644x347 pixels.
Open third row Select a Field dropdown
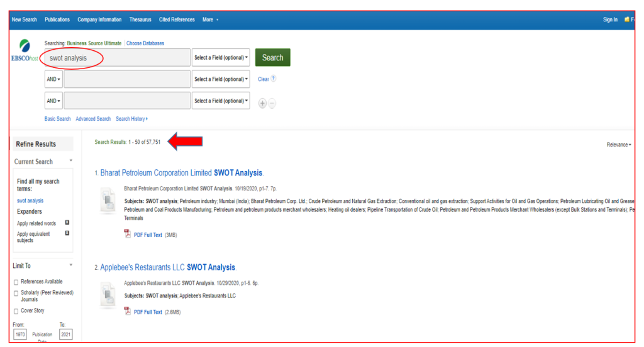[x=221, y=101]
